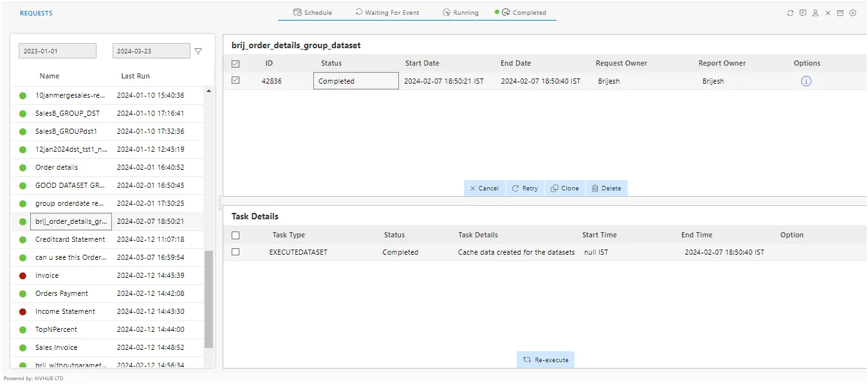Click the Retry button
The width and height of the screenshot is (868, 384).
(x=525, y=188)
